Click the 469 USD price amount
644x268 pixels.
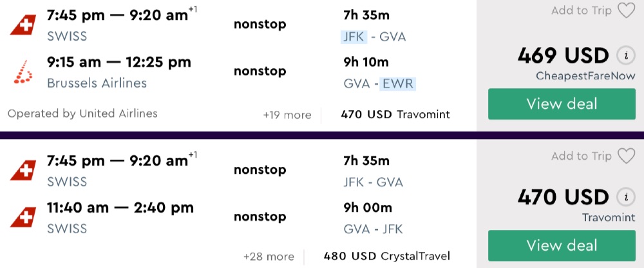click(x=563, y=55)
